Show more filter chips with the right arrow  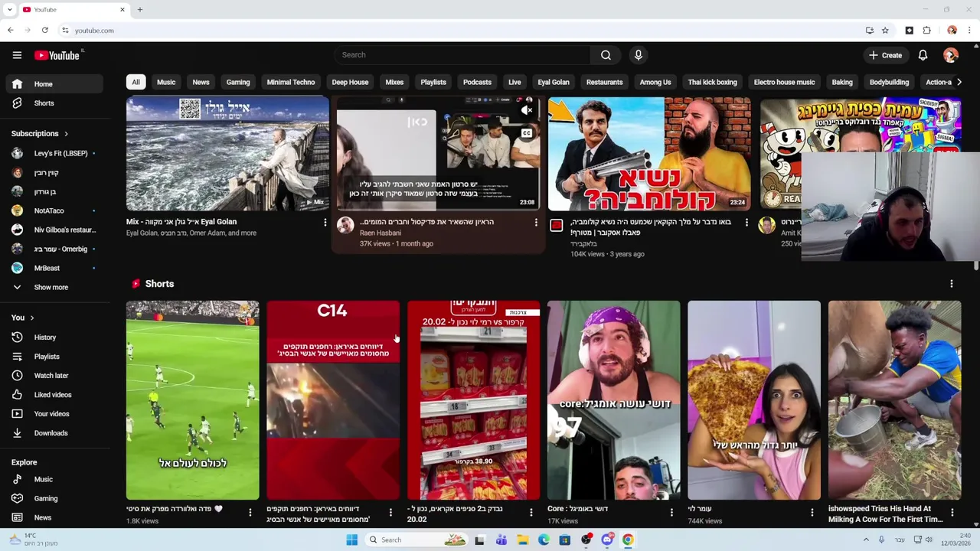(959, 82)
